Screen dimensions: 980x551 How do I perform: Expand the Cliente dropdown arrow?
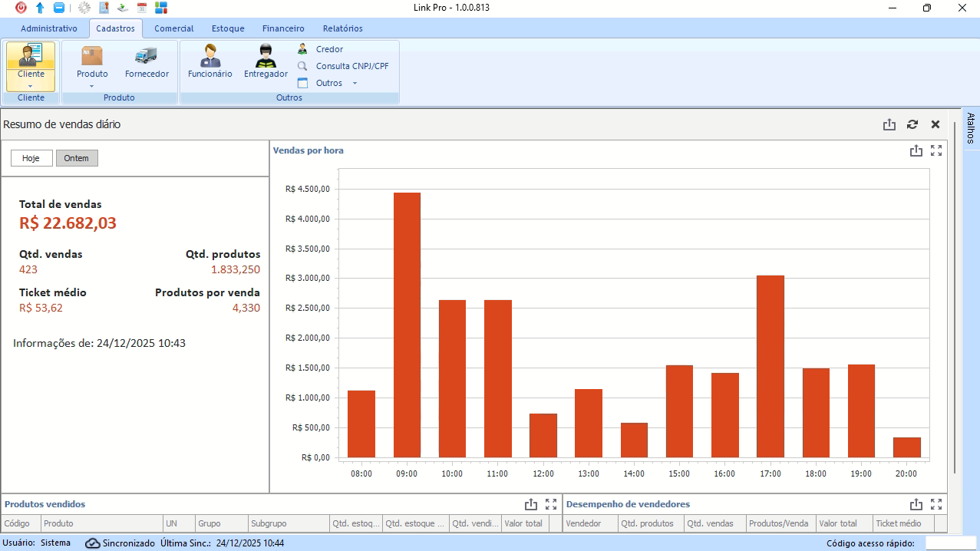pos(31,86)
